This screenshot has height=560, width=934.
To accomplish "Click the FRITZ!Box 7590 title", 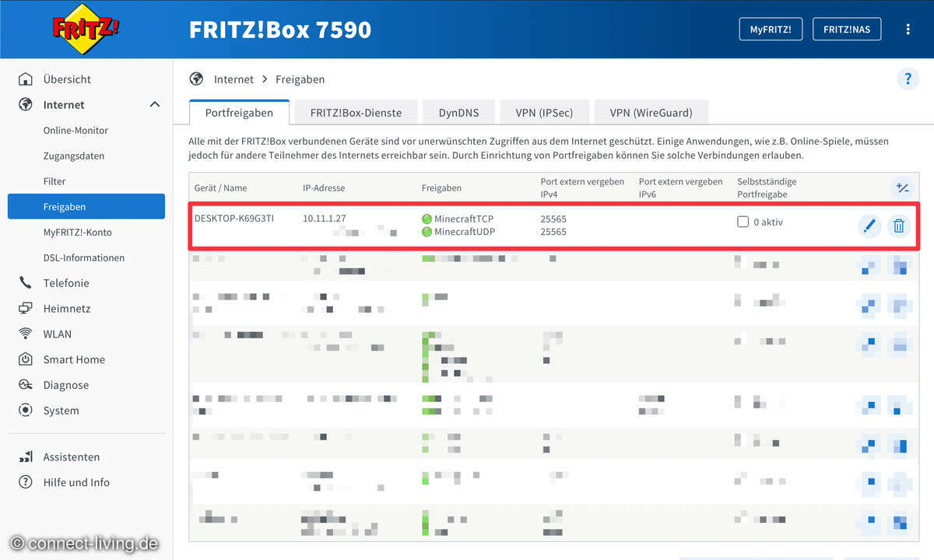I will click(x=280, y=30).
